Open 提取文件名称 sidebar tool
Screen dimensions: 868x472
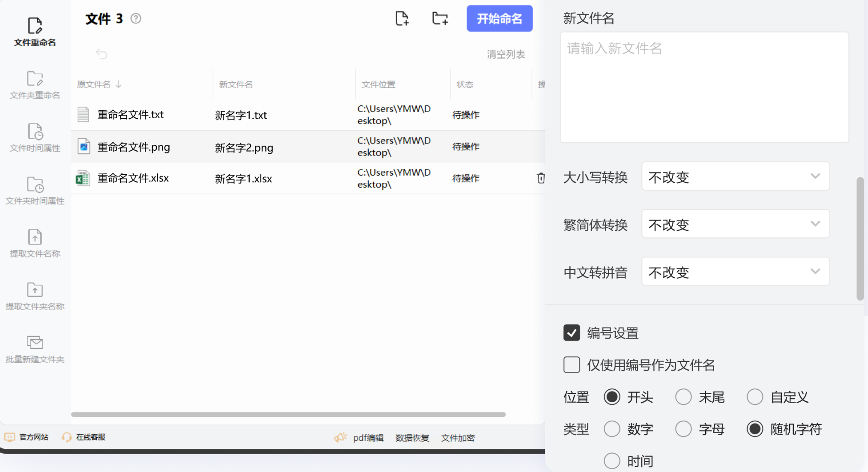[x=35, y=243]
